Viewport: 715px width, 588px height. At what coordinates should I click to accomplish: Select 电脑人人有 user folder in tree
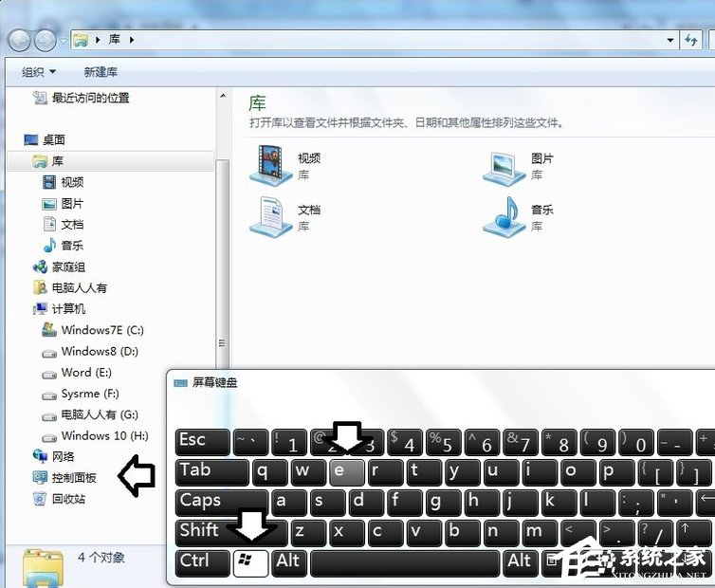tap(70, 288)
